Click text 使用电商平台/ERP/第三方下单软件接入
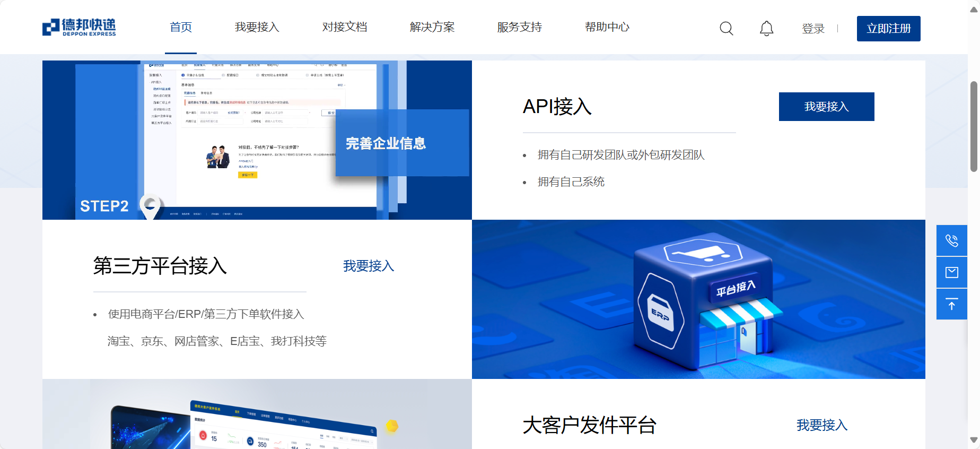Screen dimensions: 980x449 click(x=206, y=314)
